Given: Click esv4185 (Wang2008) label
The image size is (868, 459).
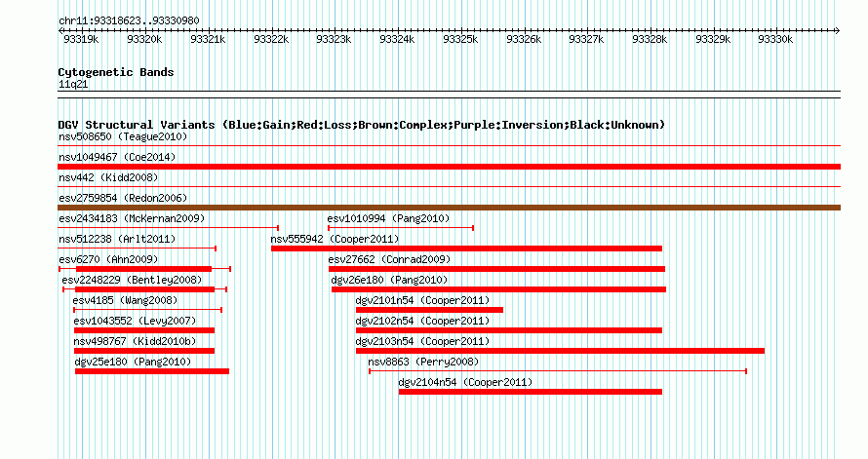Looking at the screenshot, I should (125, 300).
